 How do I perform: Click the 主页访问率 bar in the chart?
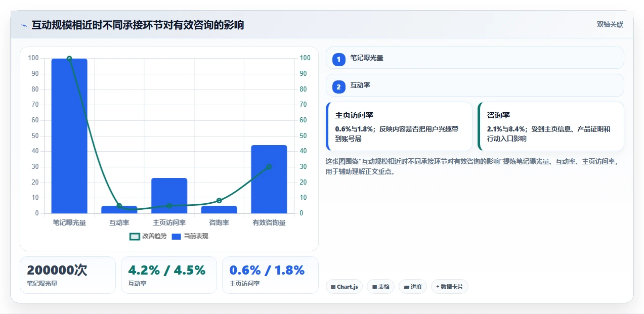(169, 196)
